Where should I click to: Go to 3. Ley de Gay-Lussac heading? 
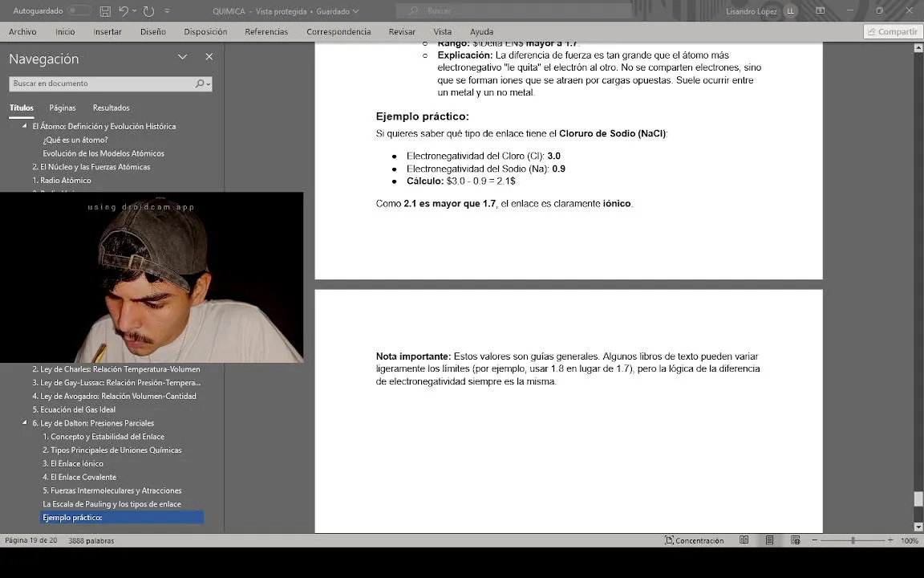pyautogui.click(x=116, y=383)
